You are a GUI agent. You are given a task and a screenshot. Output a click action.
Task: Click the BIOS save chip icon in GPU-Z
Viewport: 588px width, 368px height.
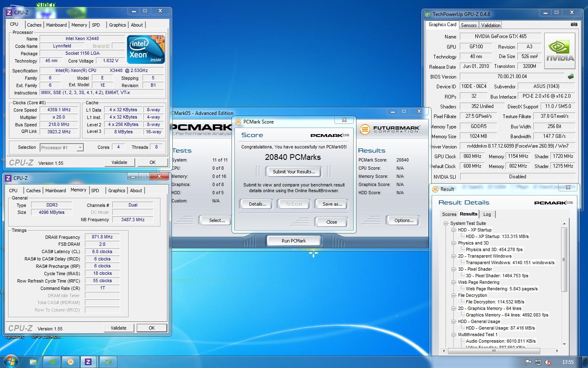point(571,76)
